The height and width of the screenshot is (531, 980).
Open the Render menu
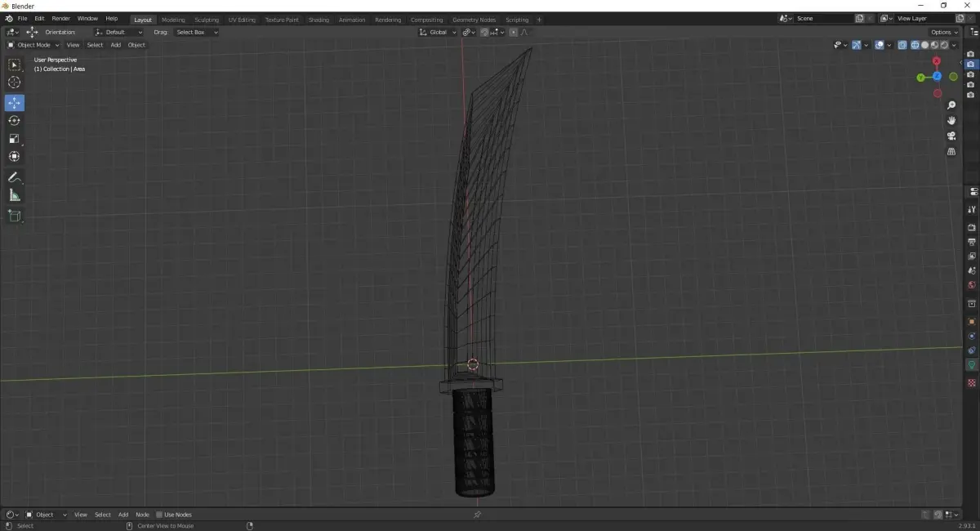coord(60,18)
